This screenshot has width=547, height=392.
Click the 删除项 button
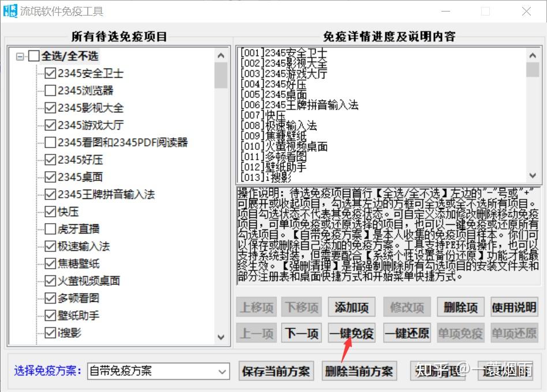[x=460, y=307]
